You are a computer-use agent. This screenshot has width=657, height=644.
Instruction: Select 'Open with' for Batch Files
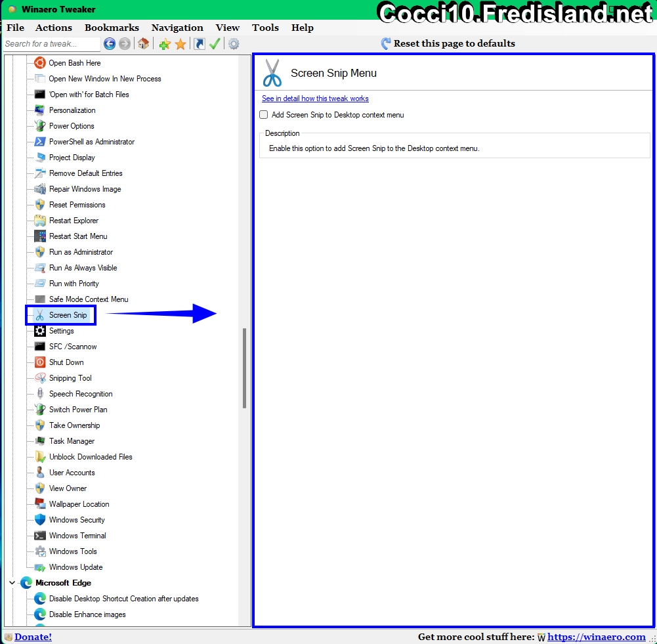pos(89,95)
